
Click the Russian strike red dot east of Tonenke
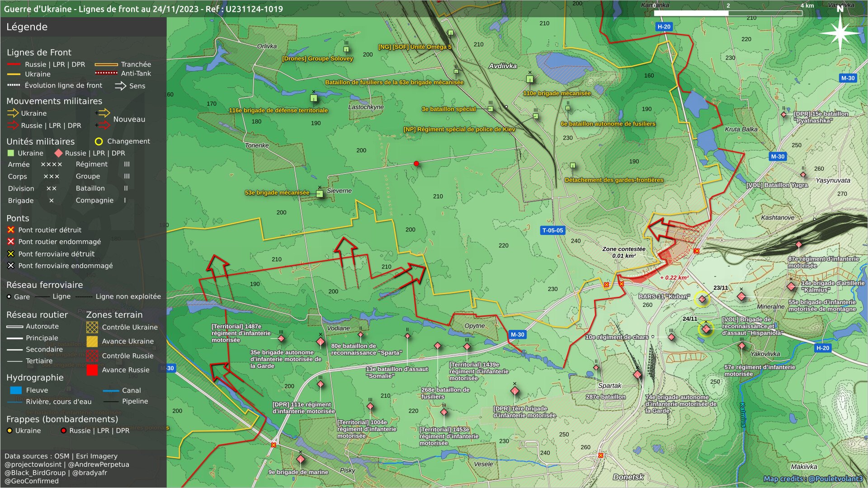click(x=416, y=164)
